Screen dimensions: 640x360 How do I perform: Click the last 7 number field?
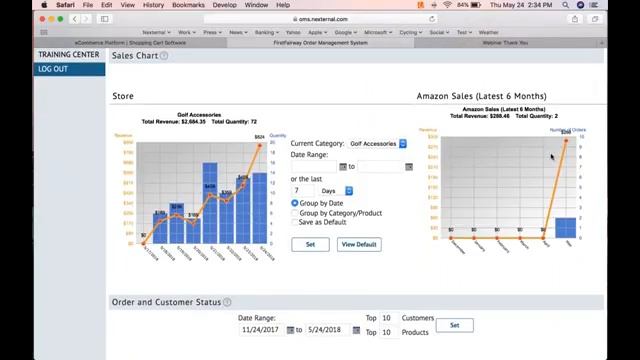302,191
